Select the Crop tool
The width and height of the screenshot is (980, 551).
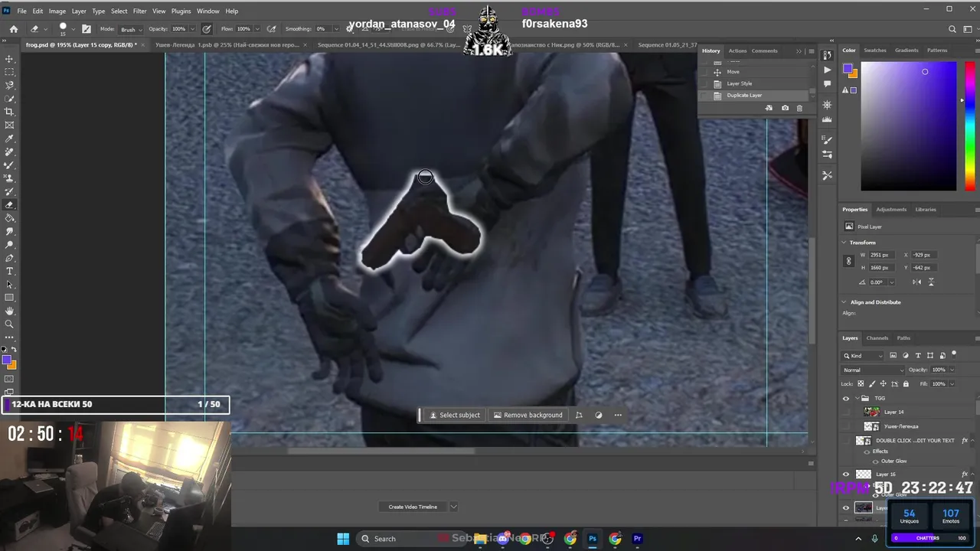9,112
